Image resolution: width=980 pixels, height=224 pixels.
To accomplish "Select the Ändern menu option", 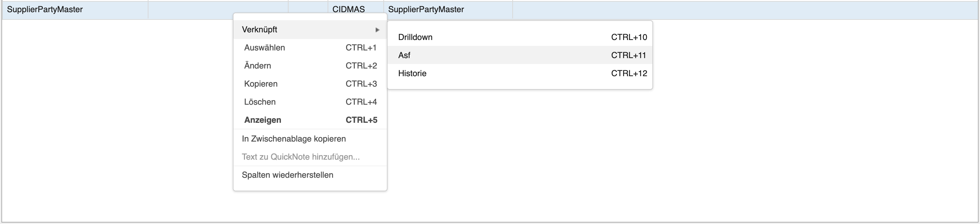I will pyautogui.click(x=258, y=66).
